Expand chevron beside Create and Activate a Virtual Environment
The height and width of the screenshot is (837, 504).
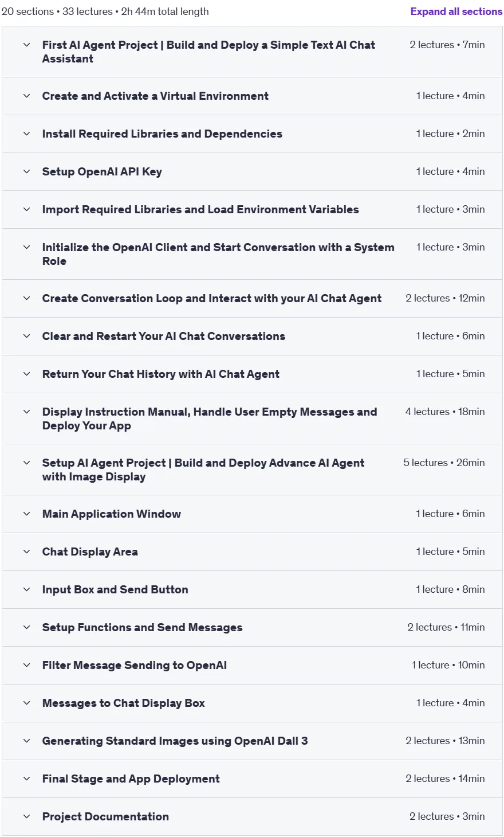26,96
